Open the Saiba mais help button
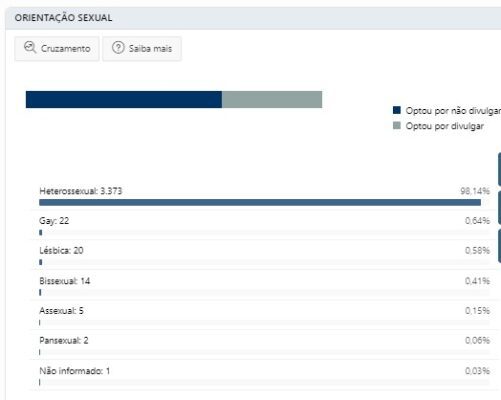Screen dimensions: 501x400 pos(142,49)
